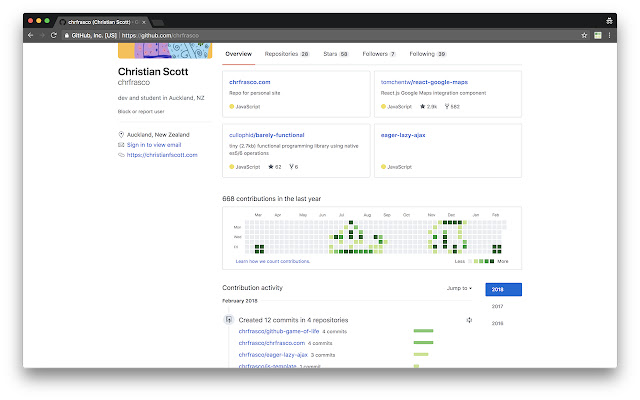Open Chrome three-dot menu
The width and height of the screenshot is (640, 400).
[609, 36]
